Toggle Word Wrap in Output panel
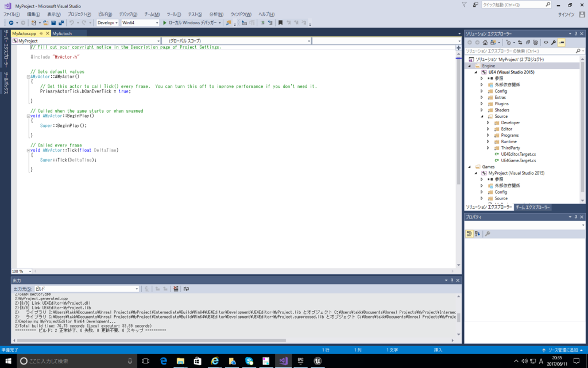This screenshot has height=368, width=588. [x=186, y=289]
